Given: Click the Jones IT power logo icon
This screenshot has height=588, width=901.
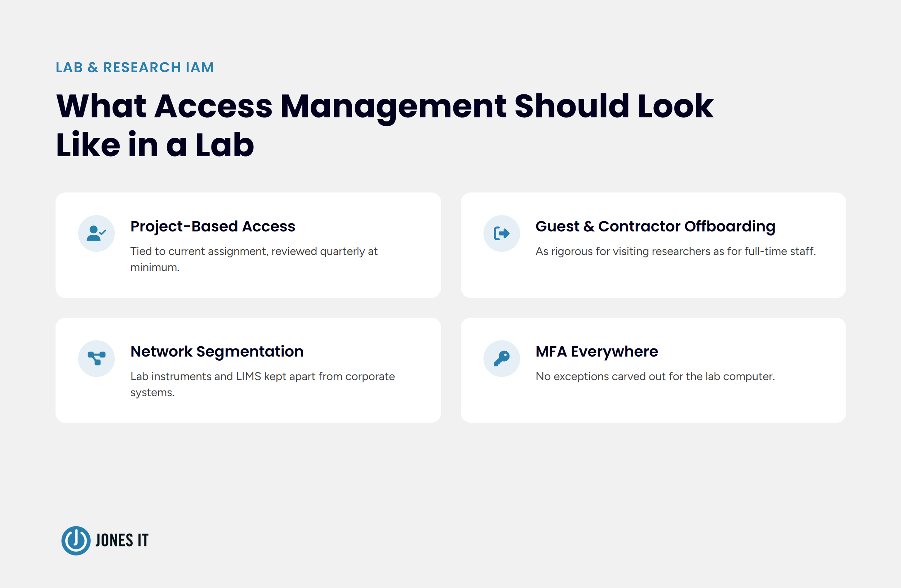Looking at the screenshot, I should click(x=76, y=541).
